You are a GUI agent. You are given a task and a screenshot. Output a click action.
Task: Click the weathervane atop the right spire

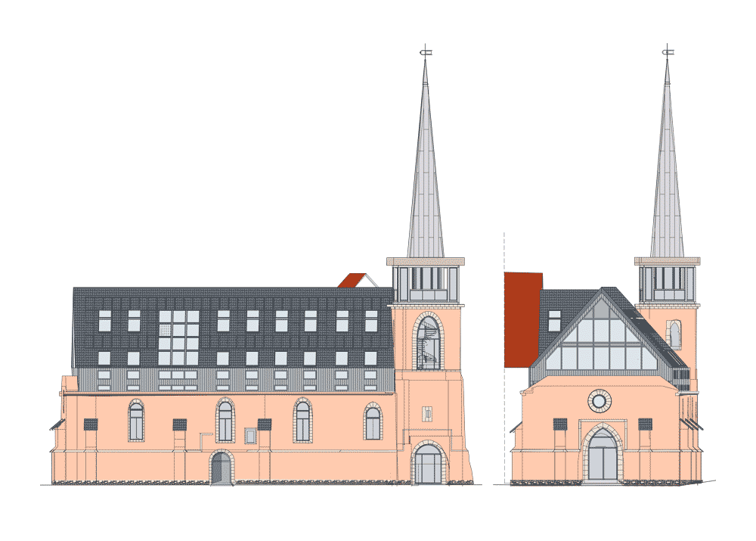pyautogui.click(x=668, y=52)
